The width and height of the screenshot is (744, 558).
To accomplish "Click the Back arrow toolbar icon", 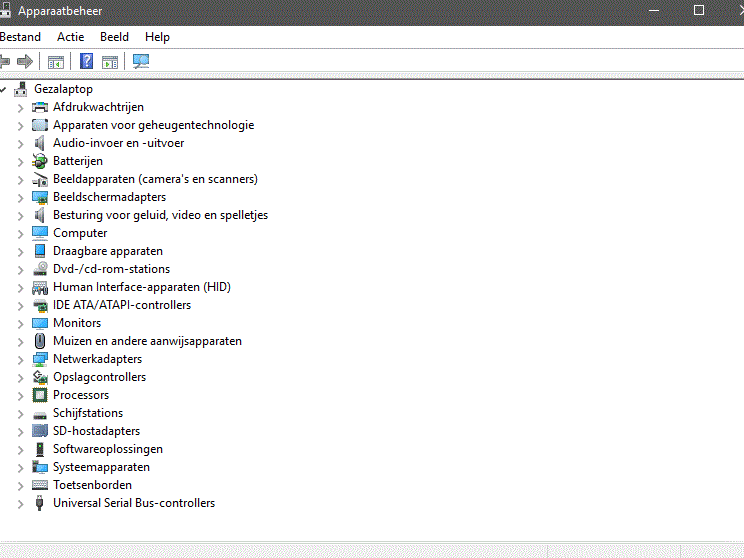I will pyautogui.click(x=4, y=61).
